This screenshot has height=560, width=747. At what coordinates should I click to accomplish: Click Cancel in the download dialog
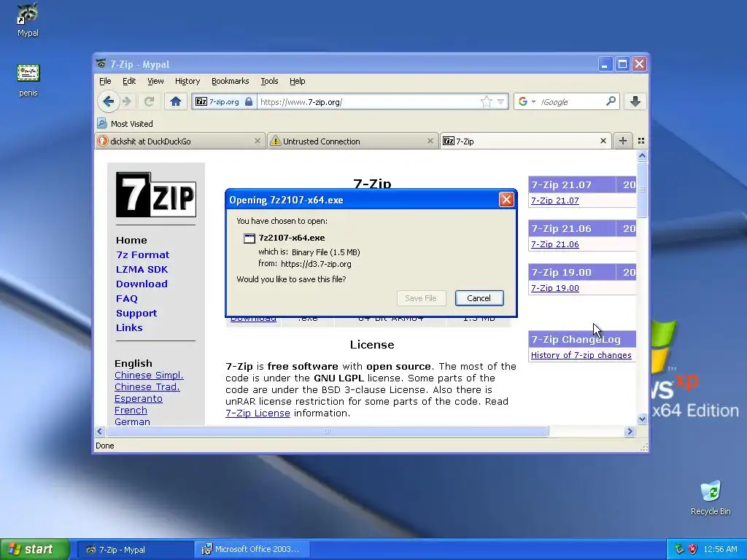(479, 298)
